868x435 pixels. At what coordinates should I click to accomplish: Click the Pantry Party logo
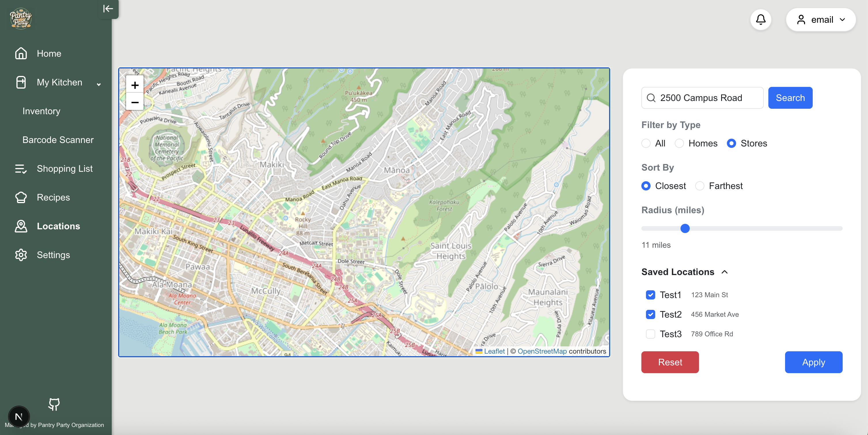(21, 19)
